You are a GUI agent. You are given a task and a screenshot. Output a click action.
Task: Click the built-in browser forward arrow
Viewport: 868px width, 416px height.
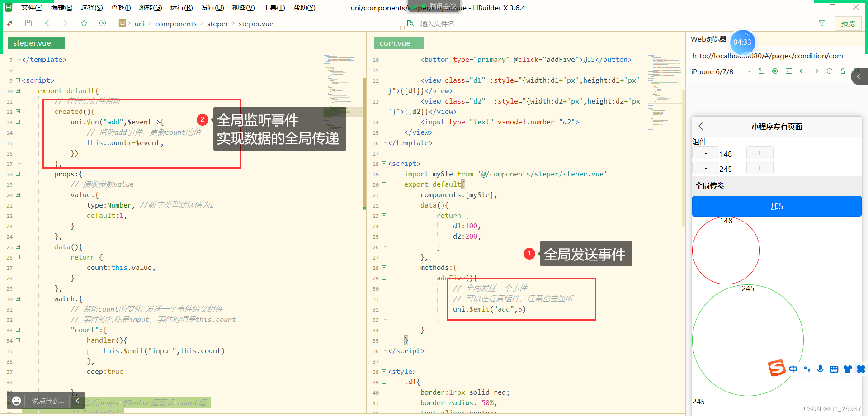click(816, 71)
